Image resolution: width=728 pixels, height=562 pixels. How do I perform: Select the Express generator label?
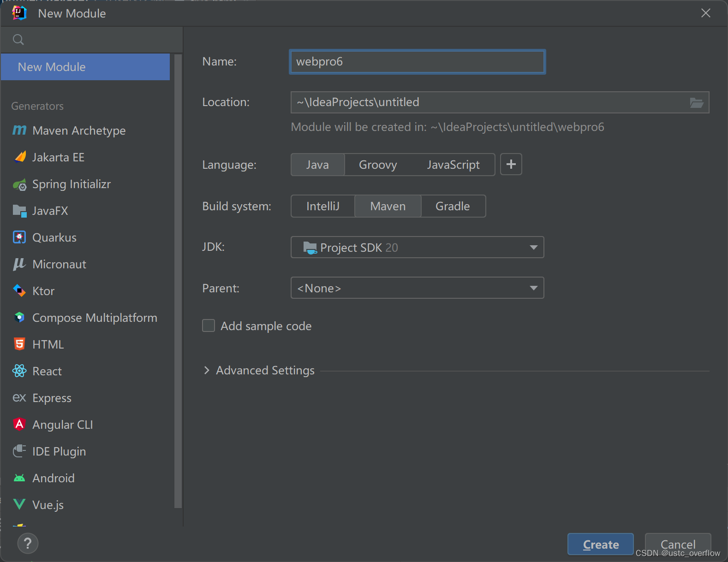(x=52, y=398)
